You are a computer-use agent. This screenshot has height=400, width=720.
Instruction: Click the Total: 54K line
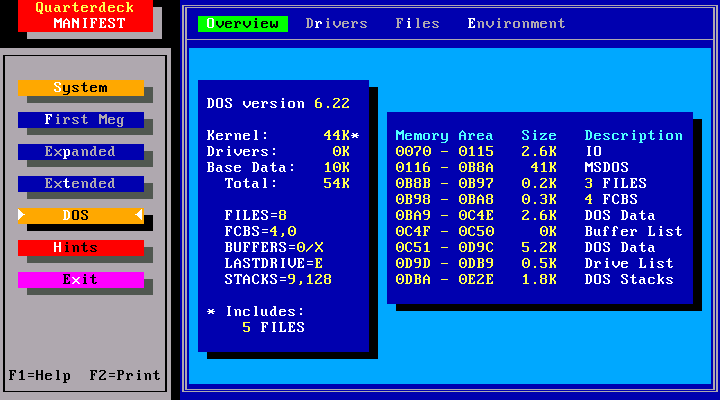coord(287,184)
